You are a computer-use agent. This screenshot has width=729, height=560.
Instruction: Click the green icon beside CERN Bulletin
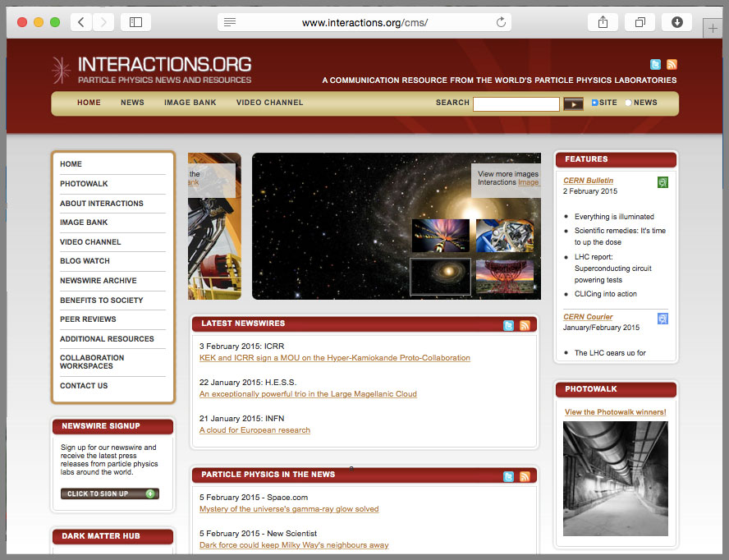(663, 182)
